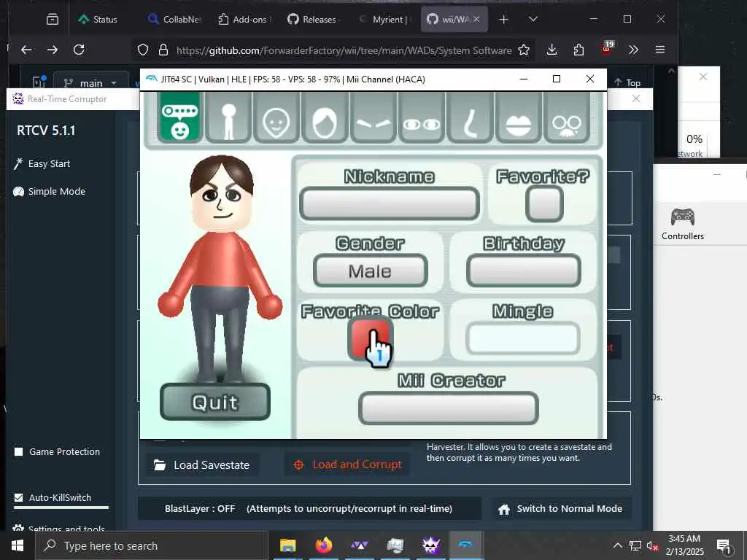Click the GitHub URL address bar
Screen dimensions: 747x560
(344, 50)
